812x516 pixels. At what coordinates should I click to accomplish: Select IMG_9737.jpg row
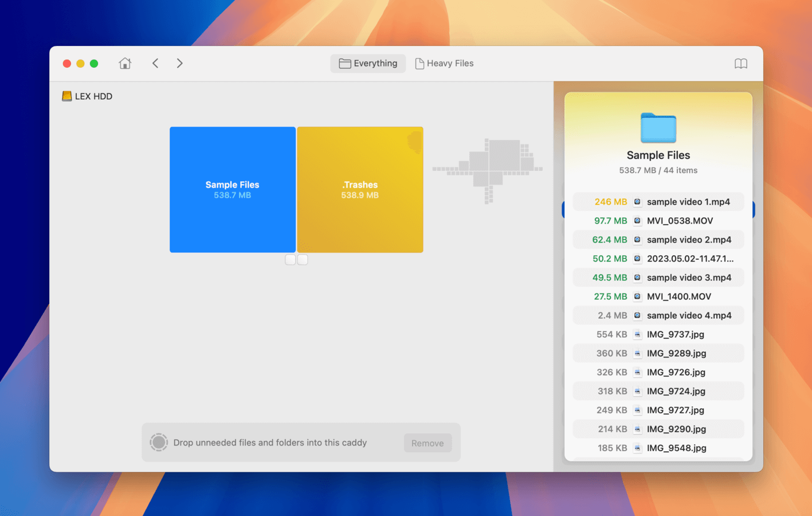(x=658, y=334)
